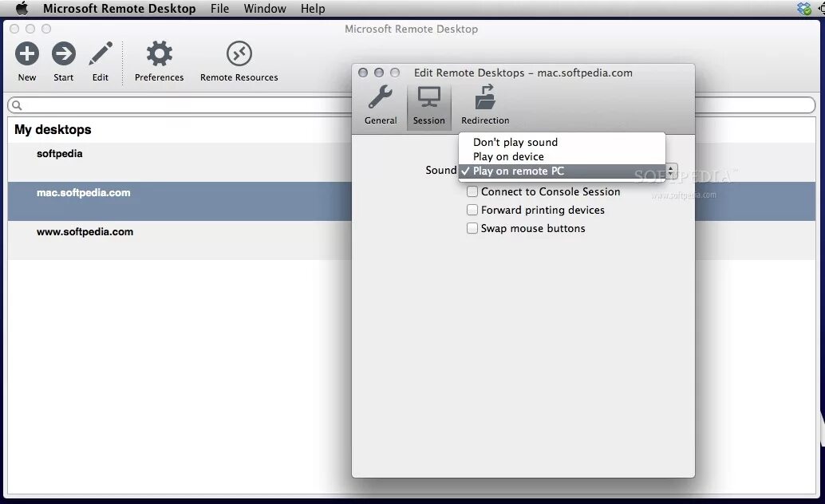Viewport: 825px width, 504px height.
Task: Click the search magnifier icon
Action: click(17, 106)
